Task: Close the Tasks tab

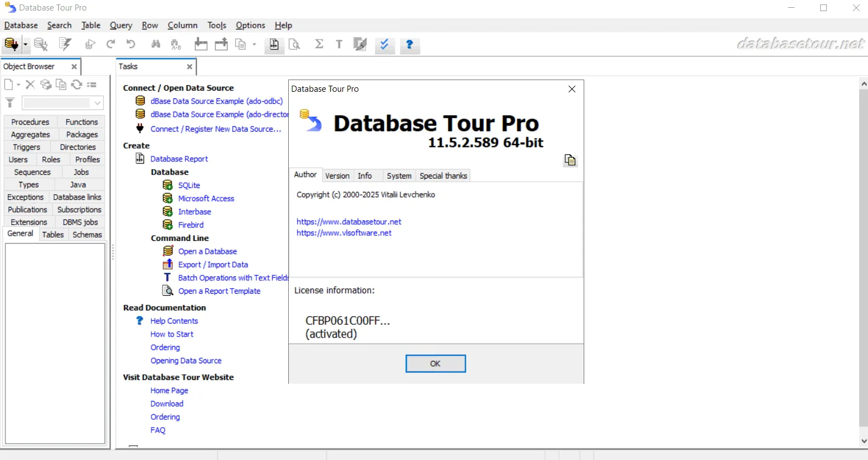Action: pos(190,67)
